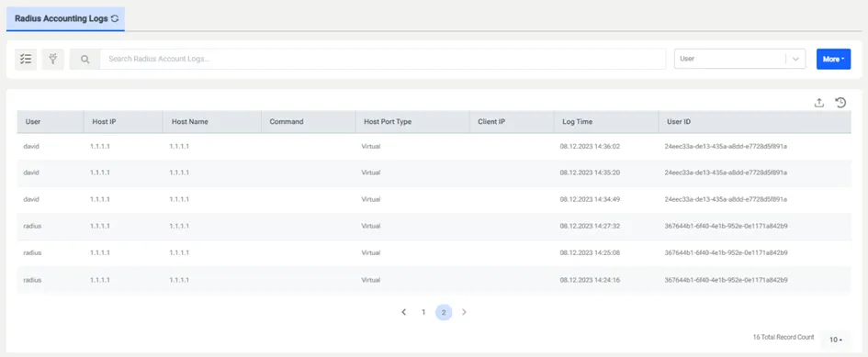Select log time 08.12.2023 14:35:20 cell
This screenshot has width=868, height=357.
(x=590, y=173)
